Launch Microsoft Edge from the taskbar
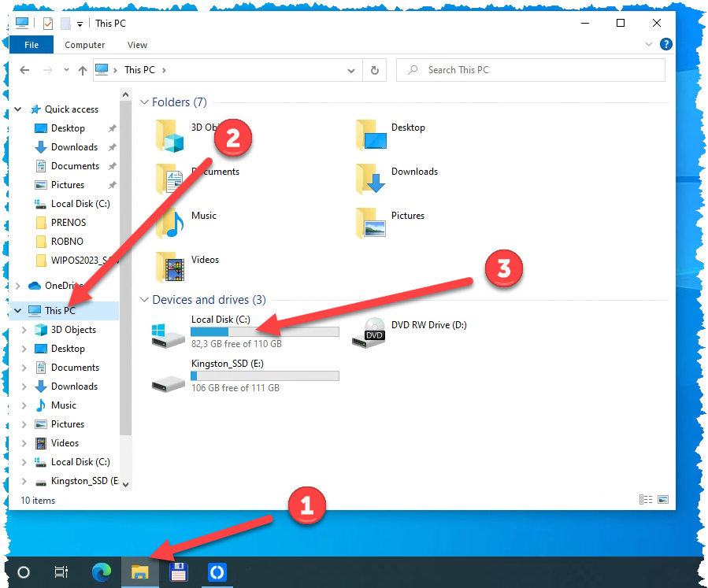The image size is (708, 588). click(x=102, y=572)
